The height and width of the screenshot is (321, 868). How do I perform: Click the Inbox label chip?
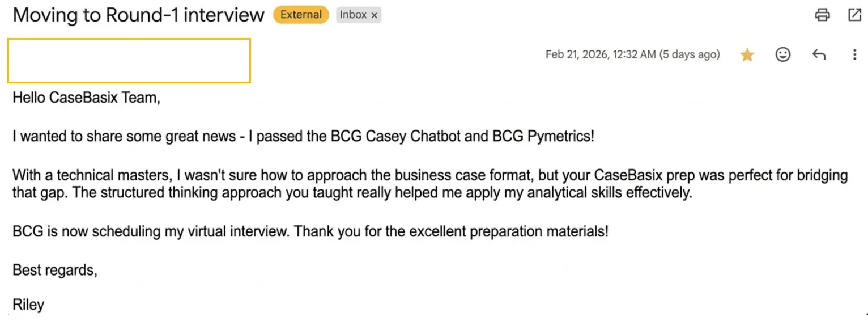[353, 15]
